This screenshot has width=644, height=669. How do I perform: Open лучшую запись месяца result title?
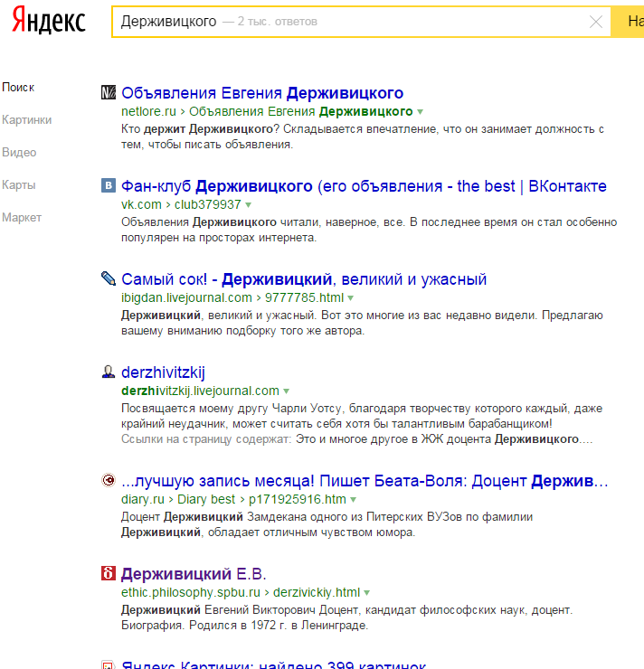[x=365, y=481]
